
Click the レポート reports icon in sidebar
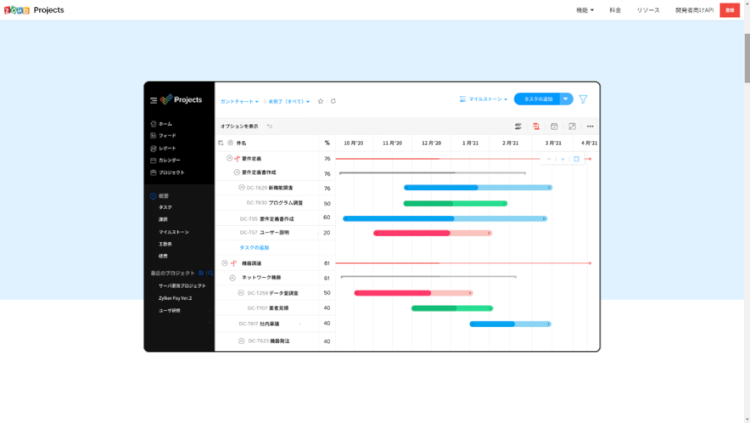point(153,148)
